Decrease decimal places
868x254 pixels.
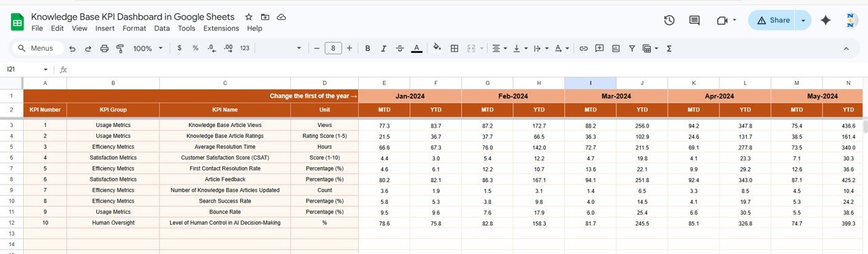(212, 48)
